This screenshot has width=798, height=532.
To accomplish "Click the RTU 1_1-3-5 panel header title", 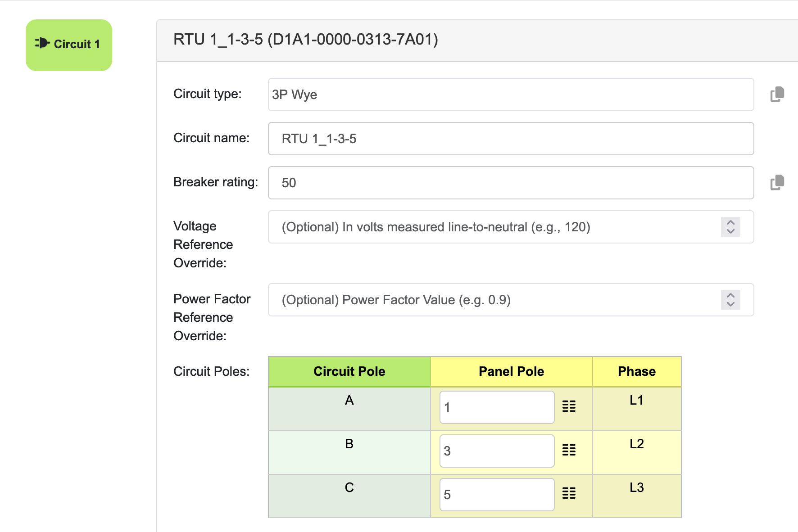I will point(305,40).
